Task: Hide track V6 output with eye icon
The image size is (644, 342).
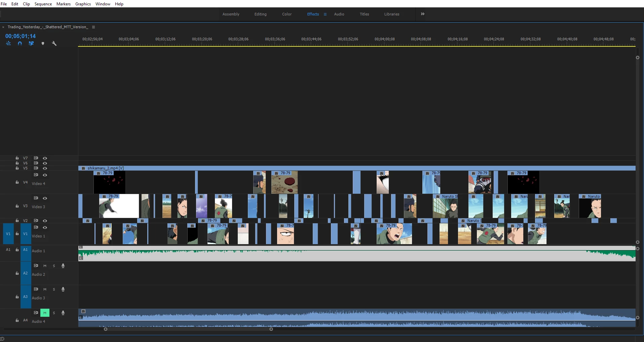Action: (x=45, y=163)
